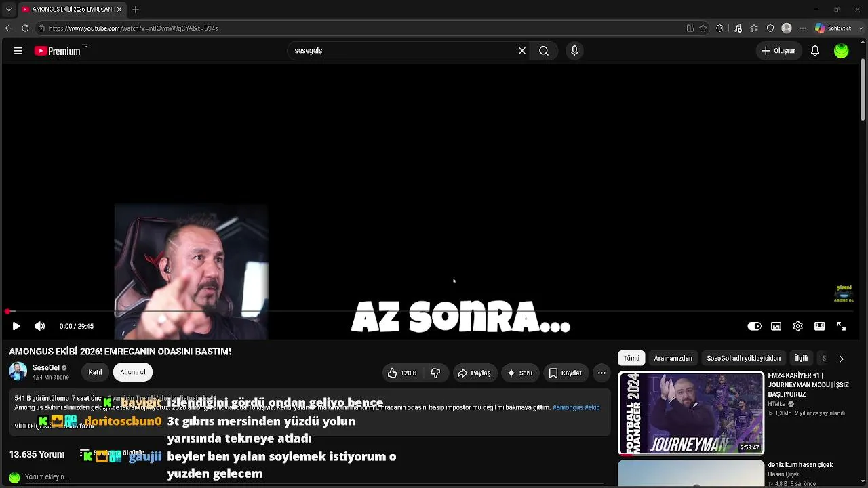Show more filter chips with arrow
Image resolution: width=868 pixels, height=488 pixels.
click(841, 359)
